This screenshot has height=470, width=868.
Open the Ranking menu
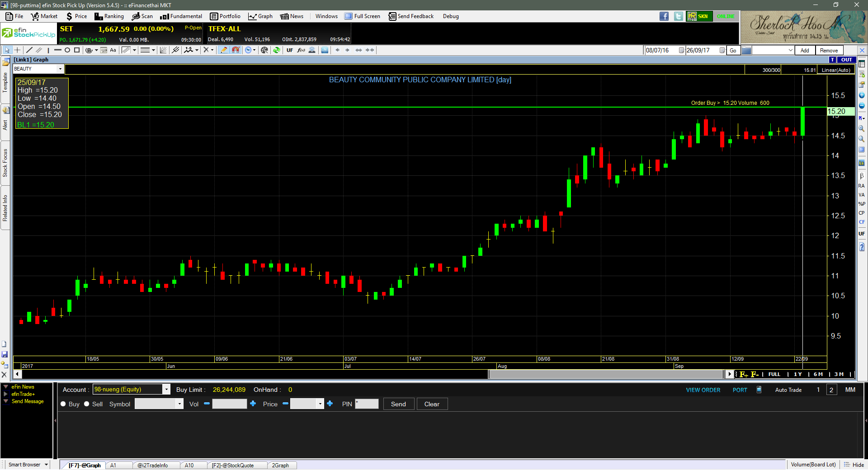click(109, 16)
